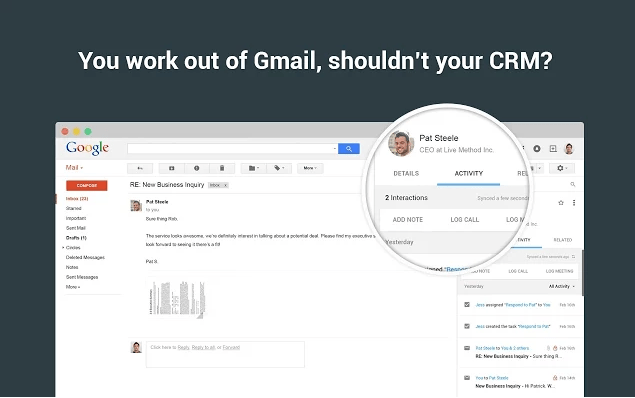635x398 pixels.
Task: Open the Sent Mail folder
Action: 76,228
